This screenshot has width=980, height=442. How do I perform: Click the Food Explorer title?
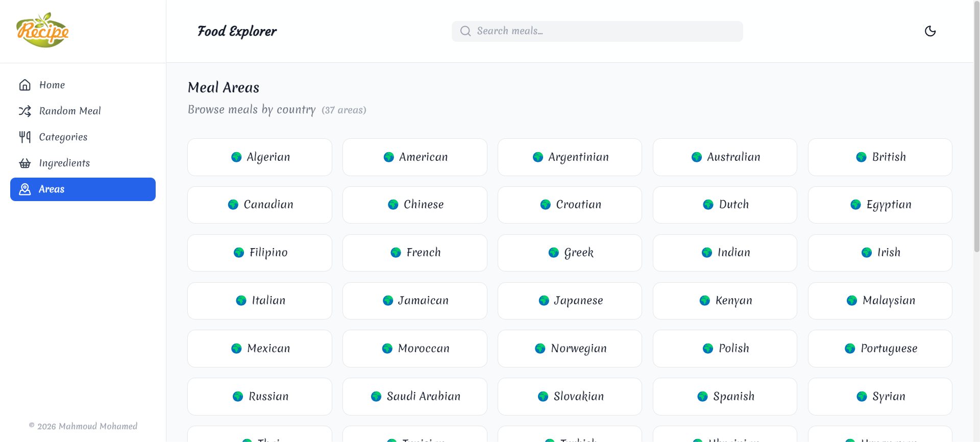click(x=237, y=31)
